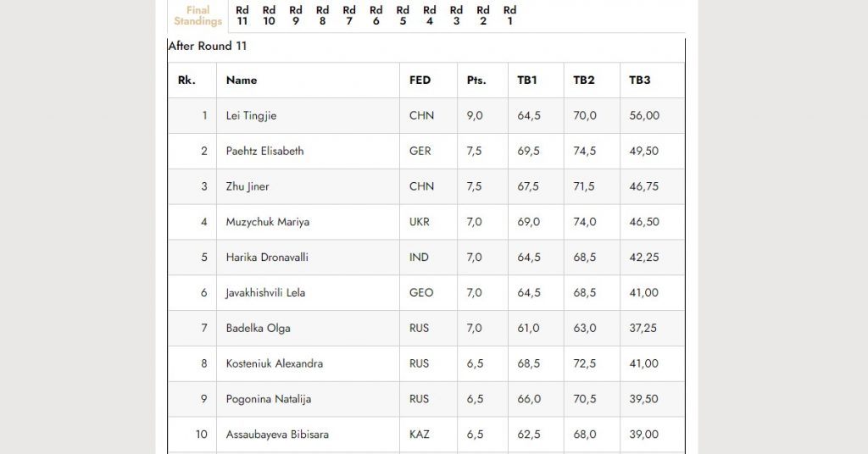View the Rd 6 tab
Screen dimensions: 868x454
point(376,16)
